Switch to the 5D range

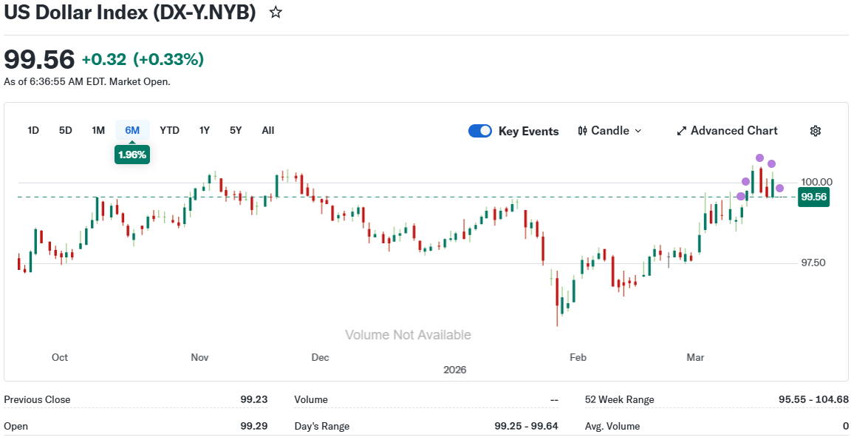65,130
